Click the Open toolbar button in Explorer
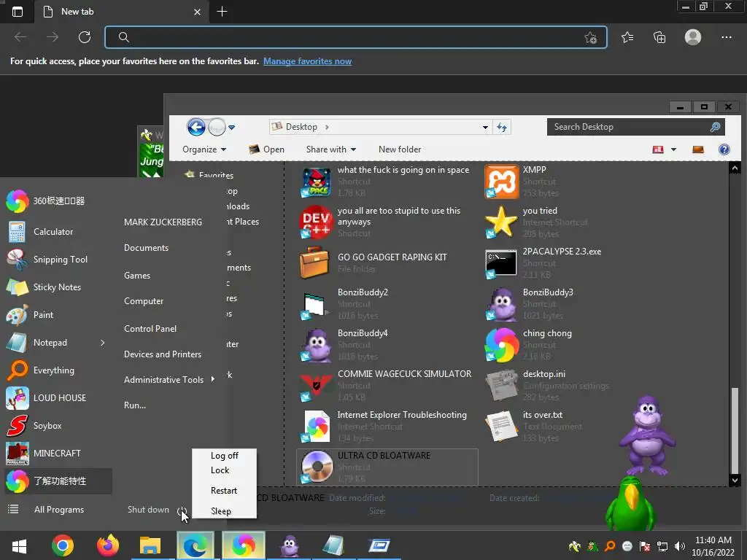Viewport: 747px width, 560px height. pyautogui.click(x=266, y=149)
